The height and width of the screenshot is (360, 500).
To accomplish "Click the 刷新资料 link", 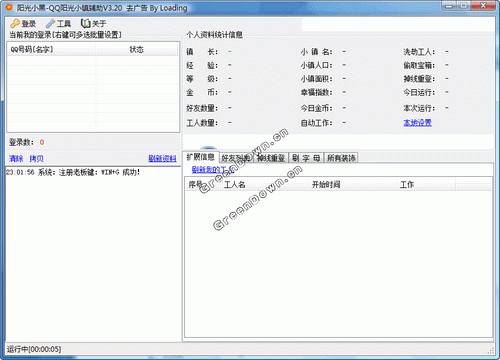I will [162, 158].
